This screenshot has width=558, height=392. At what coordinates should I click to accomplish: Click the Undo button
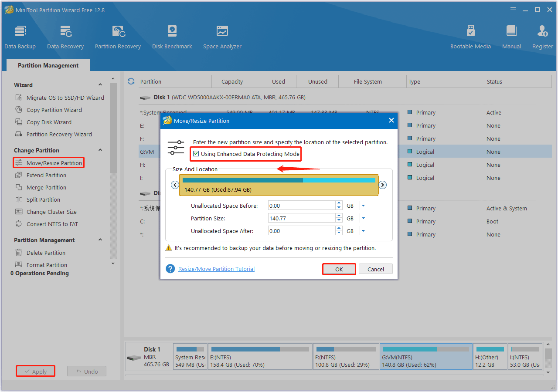pyautogui.click(x=87, y=372)
